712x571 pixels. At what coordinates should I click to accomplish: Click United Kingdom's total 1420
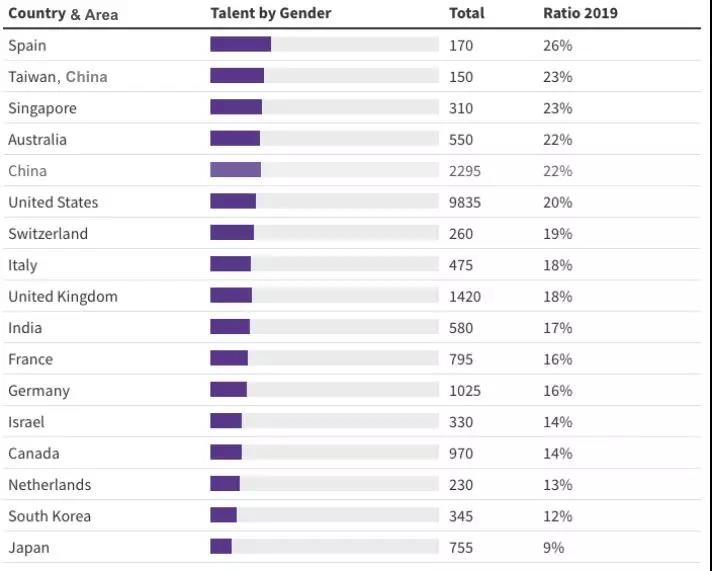465,296
